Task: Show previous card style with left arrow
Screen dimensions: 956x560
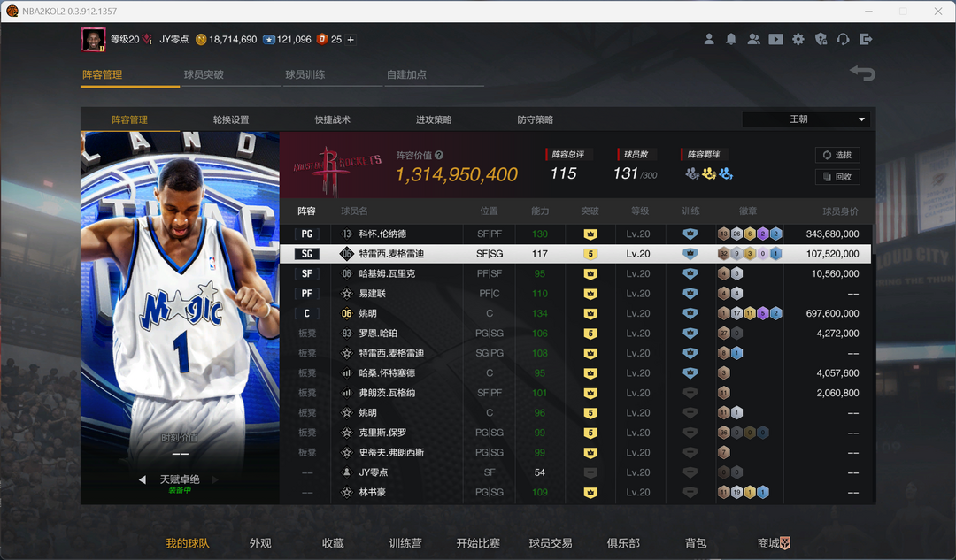Action: (x=142, y=479)
